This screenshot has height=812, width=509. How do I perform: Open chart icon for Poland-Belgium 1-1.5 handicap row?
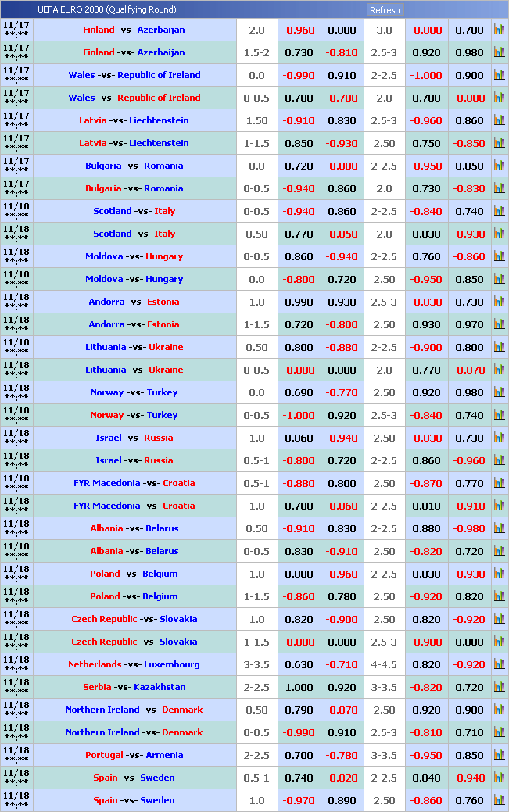tap(499, 596)
